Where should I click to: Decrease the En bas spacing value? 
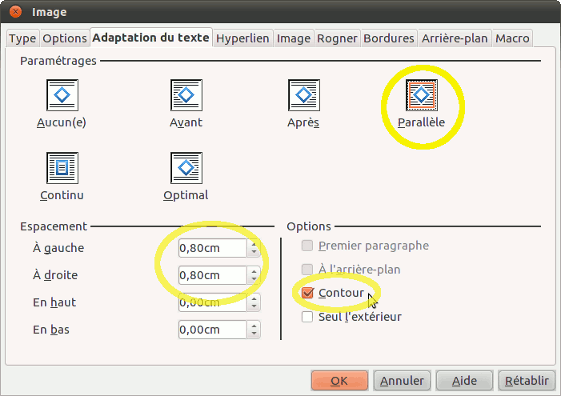click(254, 334)
